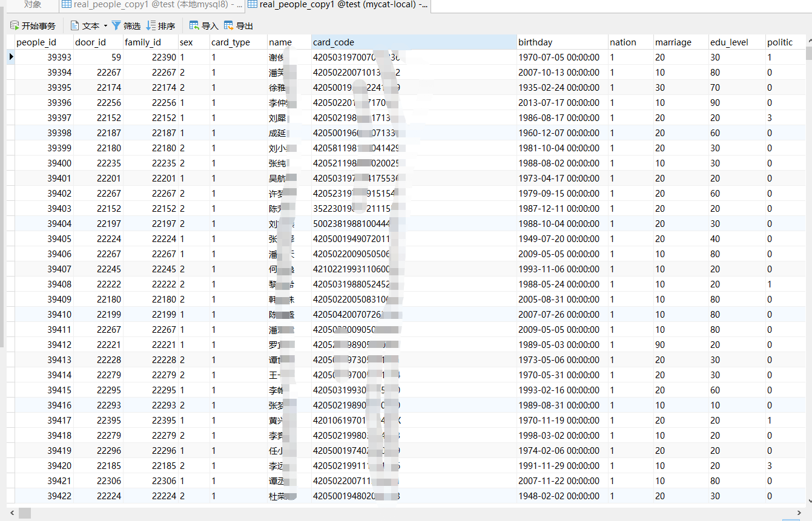Click the 导出 (export) icon
The height and width of the screenshot is (521, 812).
click(x=229, y=25)
